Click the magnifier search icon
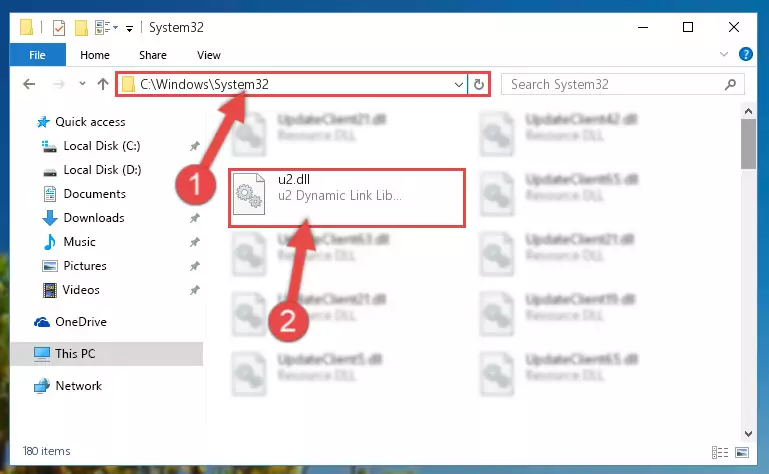This screenshot has width=769, height=474. click(730, 84)
